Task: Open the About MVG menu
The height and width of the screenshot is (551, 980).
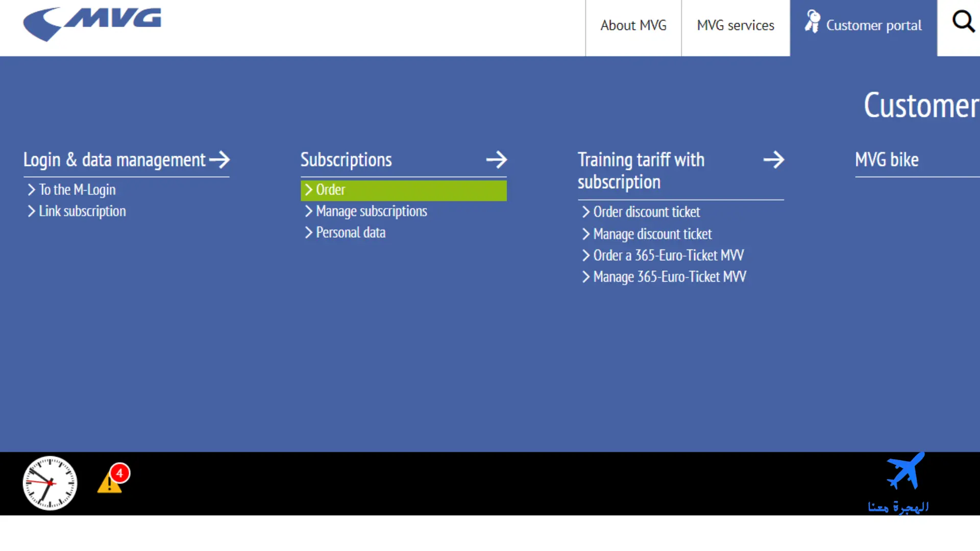Action: [633, 26]
